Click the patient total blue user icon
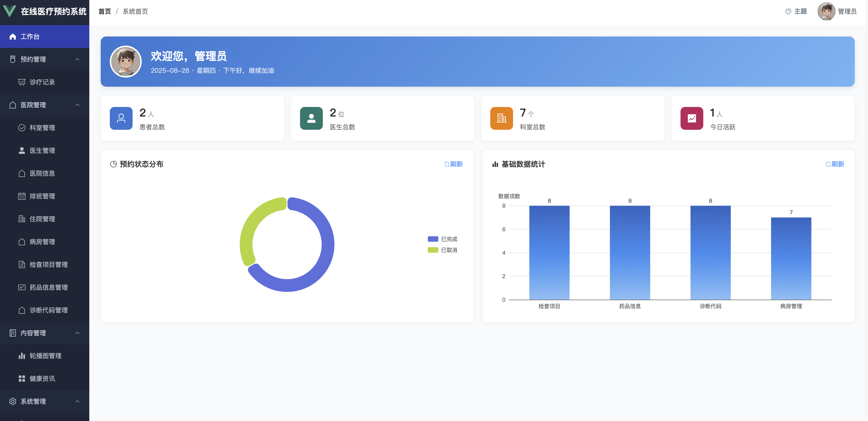Viewport: 868px width, 421px height. (x=121, y=118)
